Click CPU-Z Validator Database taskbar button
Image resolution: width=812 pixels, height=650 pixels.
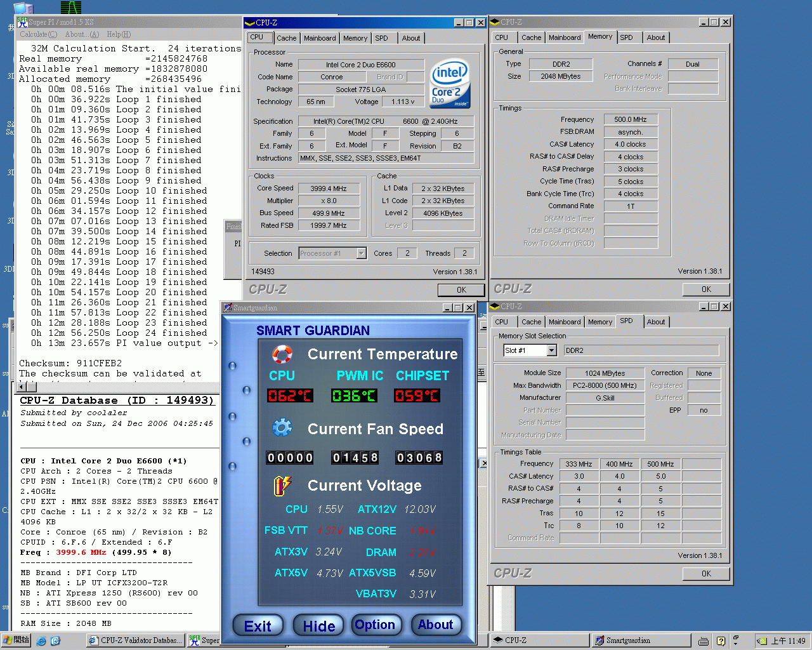[136, 641]
